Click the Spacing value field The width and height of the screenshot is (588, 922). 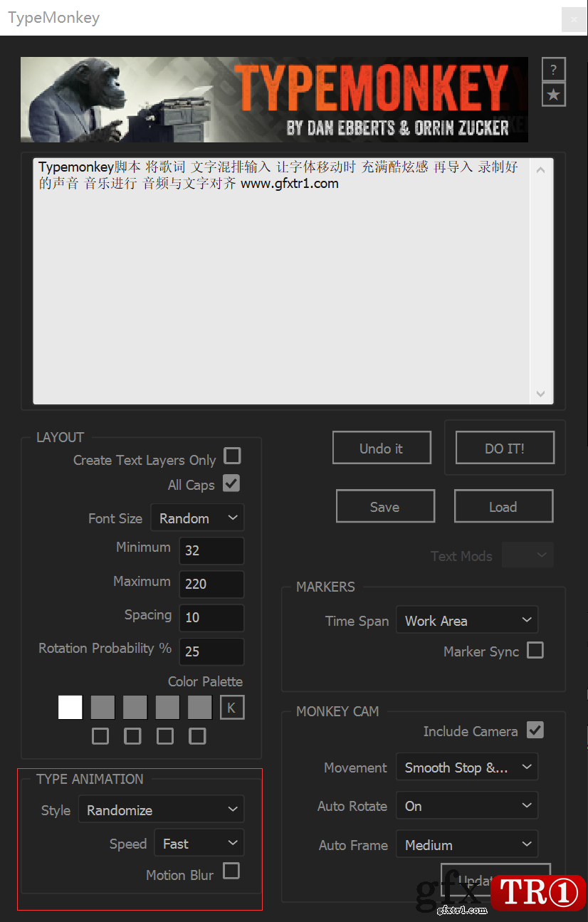211,617
